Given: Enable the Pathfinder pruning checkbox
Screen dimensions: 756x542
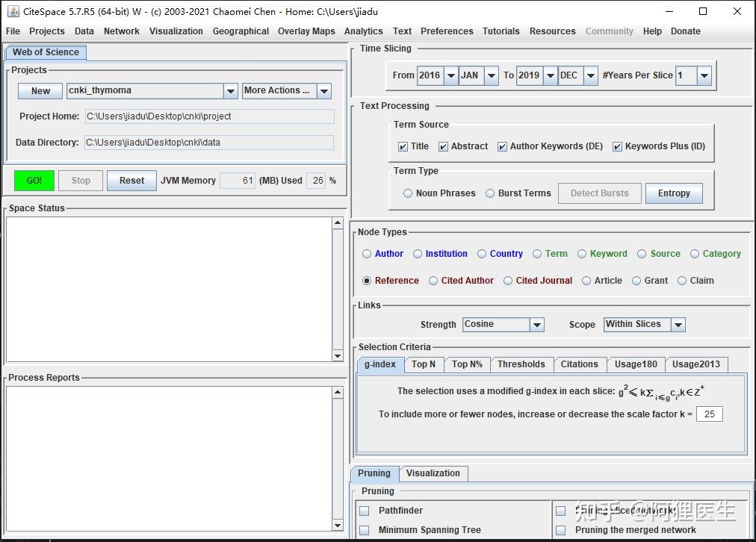Looking at the screenshot, I should point(365,511).
